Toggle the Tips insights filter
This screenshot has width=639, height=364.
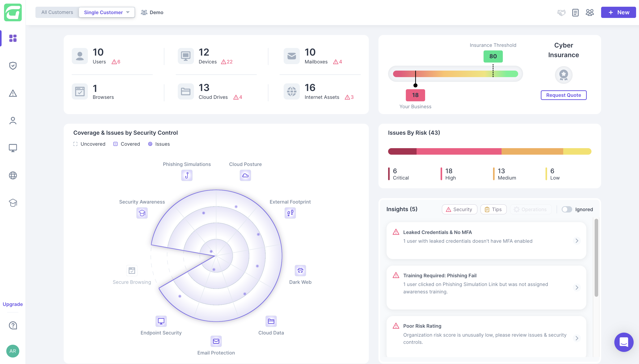(493, 210)
